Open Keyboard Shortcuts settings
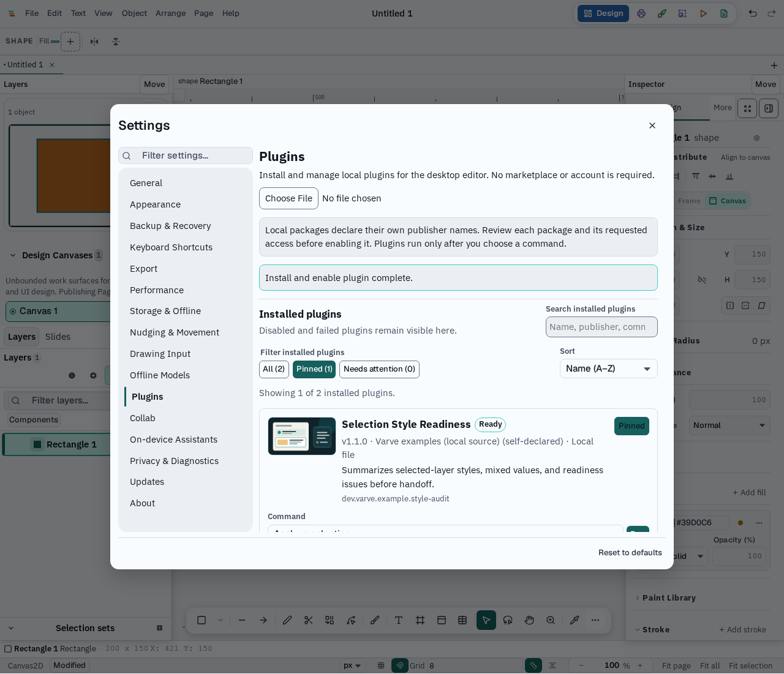This screenshot has height=674, width=784. tap(186, 247)
